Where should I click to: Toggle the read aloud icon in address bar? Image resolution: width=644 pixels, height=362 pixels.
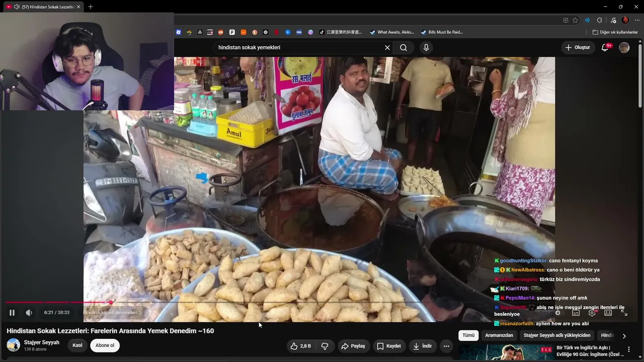point(587,20)
